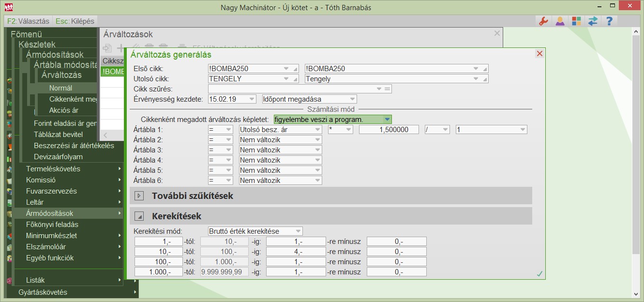Open the red wrench settings icon
This screenshot has height=302, width=644.
[x=543, y=21]
